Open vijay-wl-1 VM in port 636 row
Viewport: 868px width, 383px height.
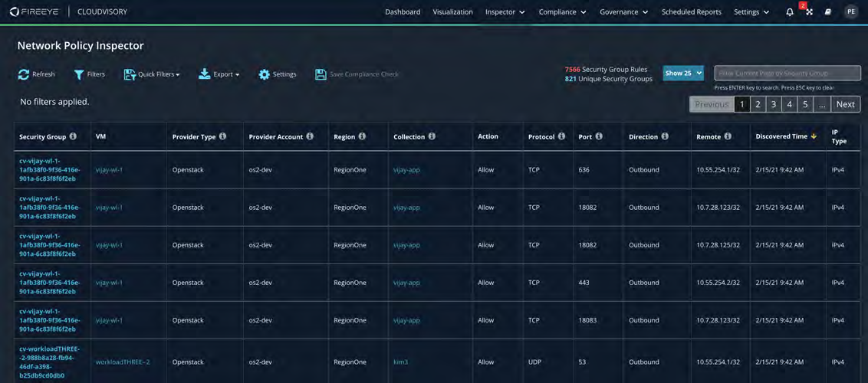(x=109, y=170)
